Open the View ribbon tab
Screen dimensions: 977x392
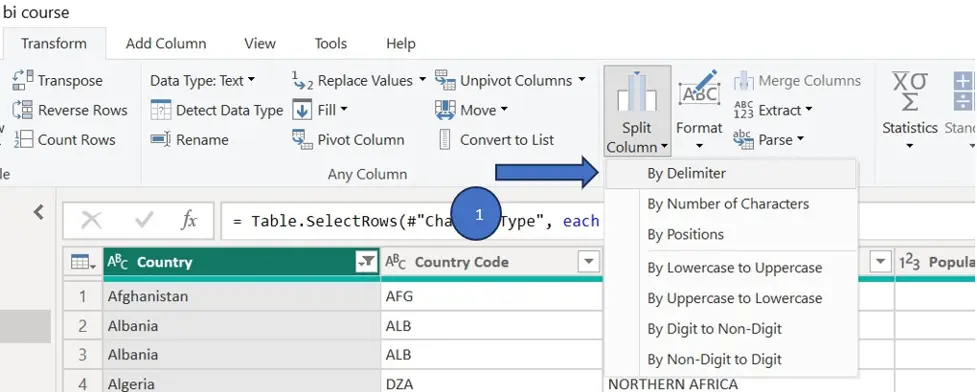pyautogui.click(x=260, y=44)
